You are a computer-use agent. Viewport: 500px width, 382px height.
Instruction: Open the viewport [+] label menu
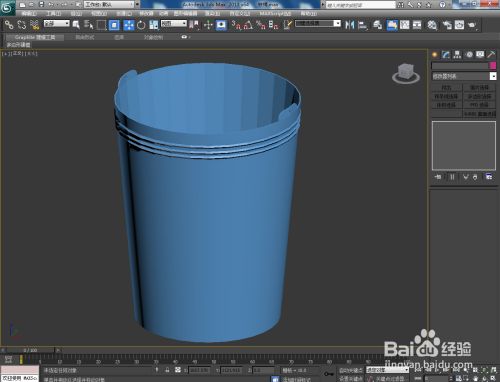click(5, 53)
